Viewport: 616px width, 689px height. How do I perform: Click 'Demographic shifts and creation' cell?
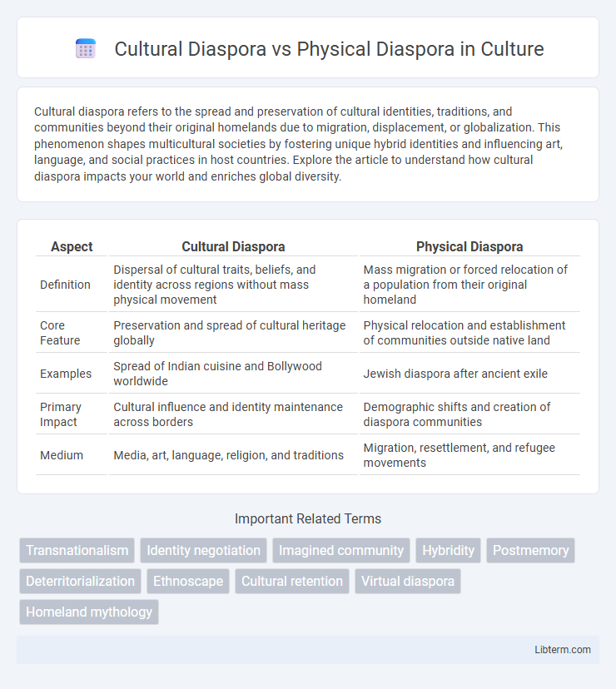(x=469, y=414)
